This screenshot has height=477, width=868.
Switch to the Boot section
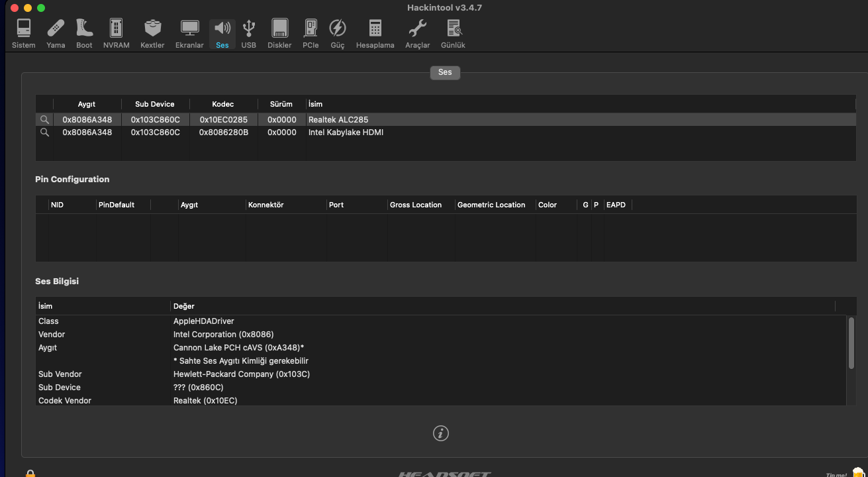point(84,33)
